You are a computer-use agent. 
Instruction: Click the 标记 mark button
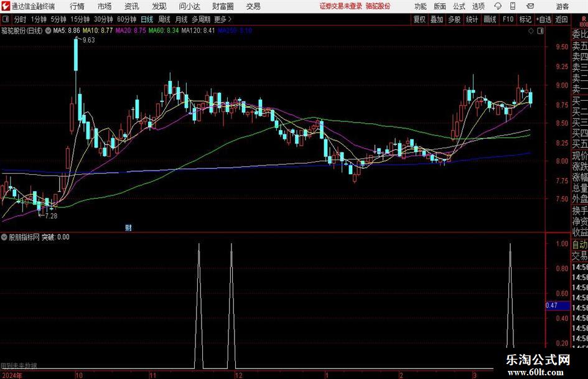(525, 19)
